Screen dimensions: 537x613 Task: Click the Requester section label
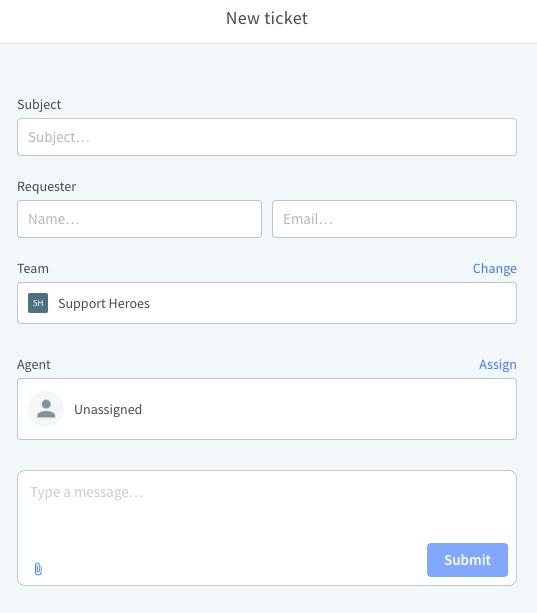point(47,186)
